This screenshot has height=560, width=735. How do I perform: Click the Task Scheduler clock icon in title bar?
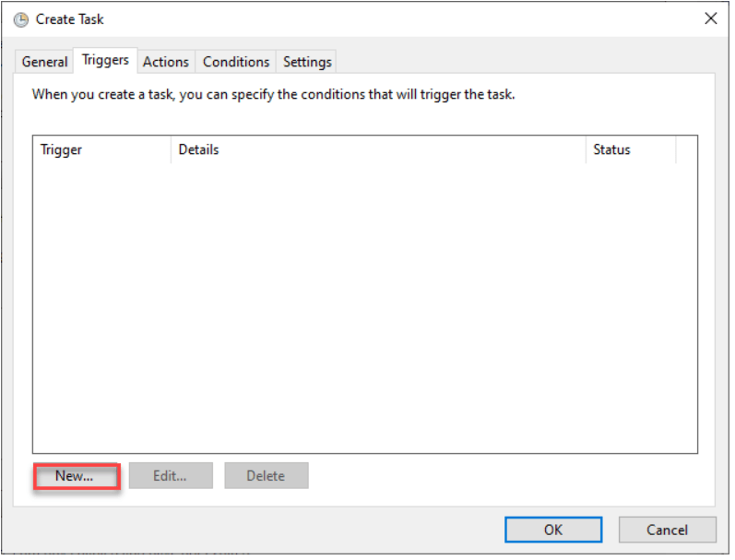point(20,19)
